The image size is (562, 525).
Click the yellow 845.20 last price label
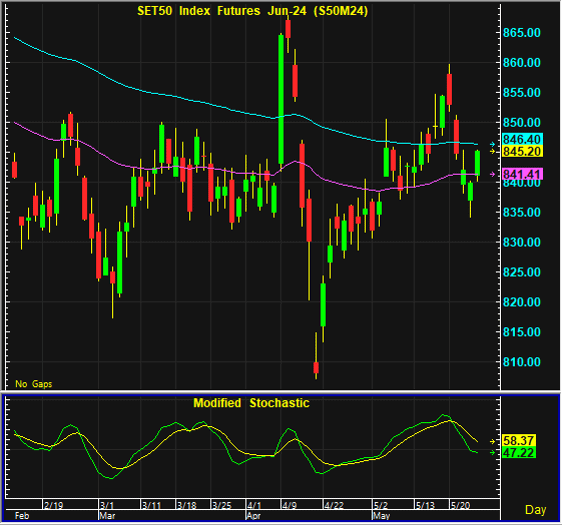[522, 152]
